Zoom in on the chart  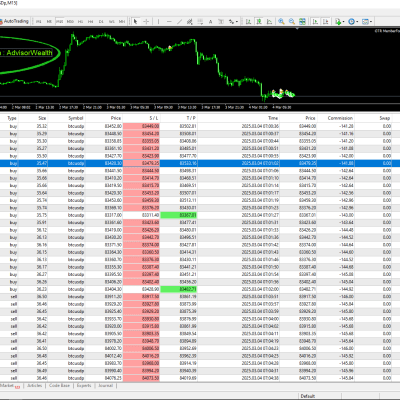(281, 22)
